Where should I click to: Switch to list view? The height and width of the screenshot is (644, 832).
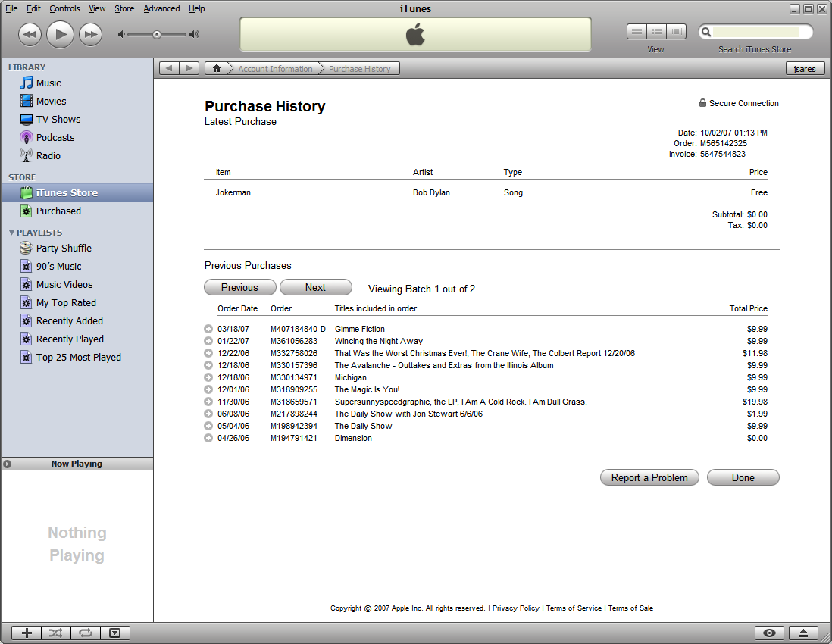[637, 32]
